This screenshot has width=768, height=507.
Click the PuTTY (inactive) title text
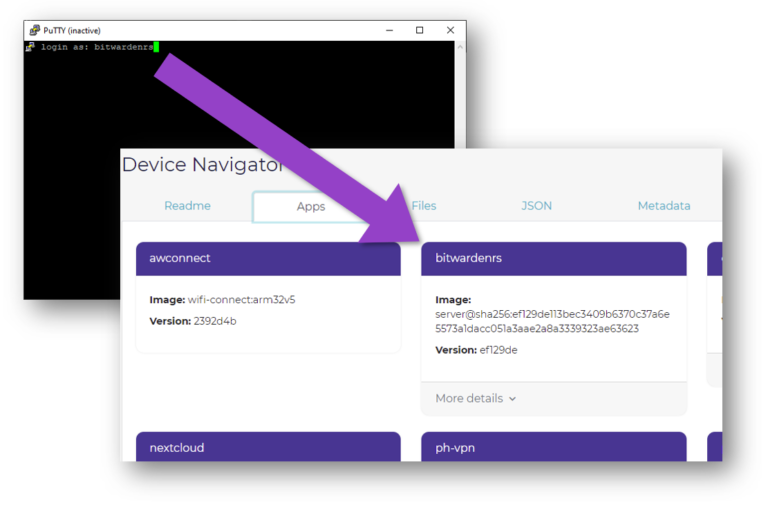(x=72, y=30)
